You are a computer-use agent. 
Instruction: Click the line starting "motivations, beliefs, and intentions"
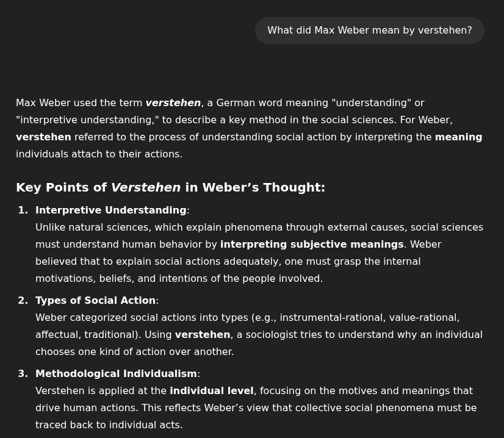[179, 279]
